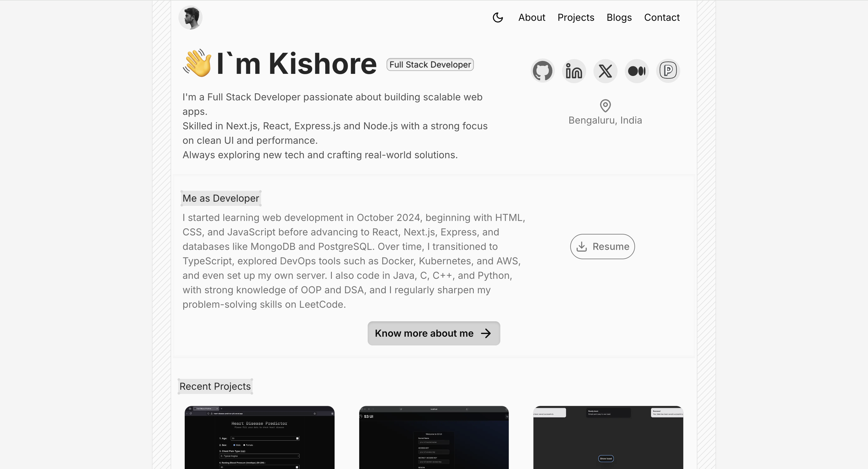This screenshot has width=868, height=469.
Task: Open the S3 UI project thumbnail
Action: click(434, 437)
